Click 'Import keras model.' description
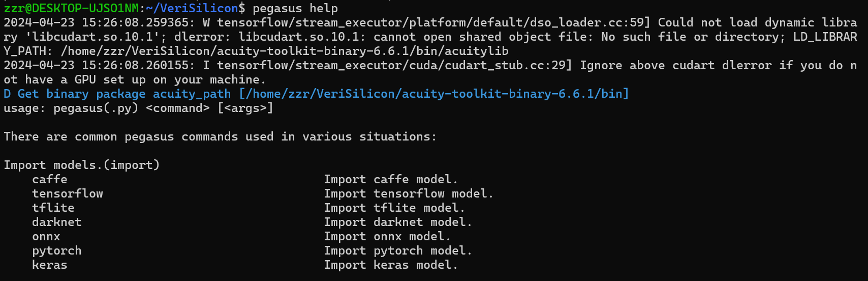868x281 pixels. 391,265
